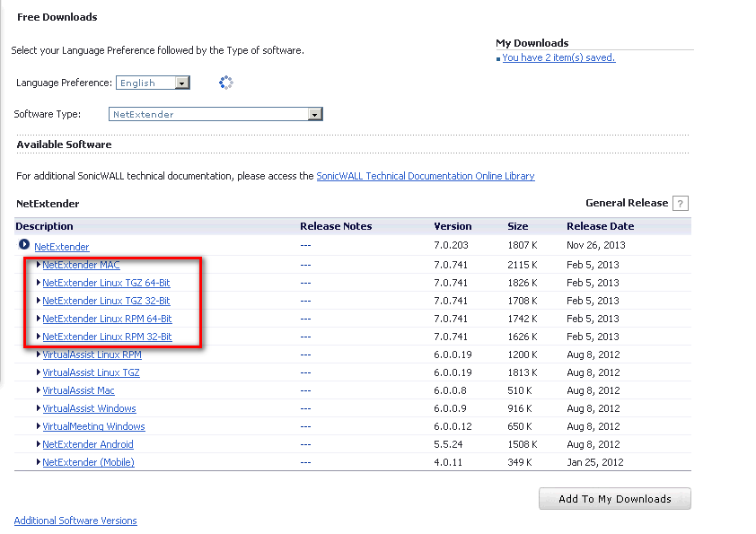Viewport: 756px width, 534px height.
Task: Expand the NetExtender Linux TGZ 32-Bit row triangle
Action: 39,300
